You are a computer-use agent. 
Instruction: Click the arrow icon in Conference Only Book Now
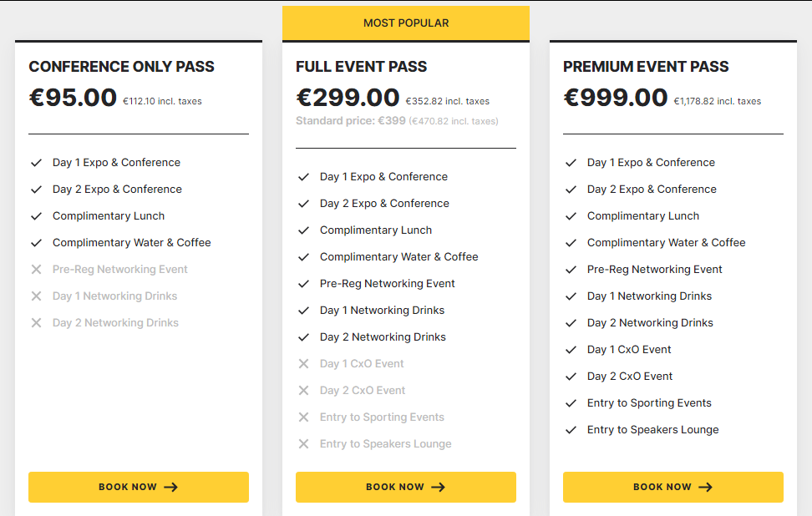171,487
